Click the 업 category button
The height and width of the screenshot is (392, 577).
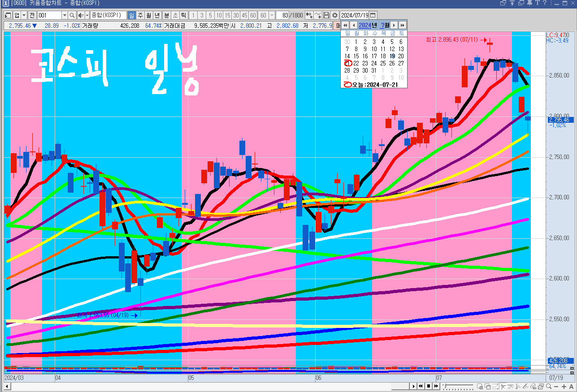(17, 15)
